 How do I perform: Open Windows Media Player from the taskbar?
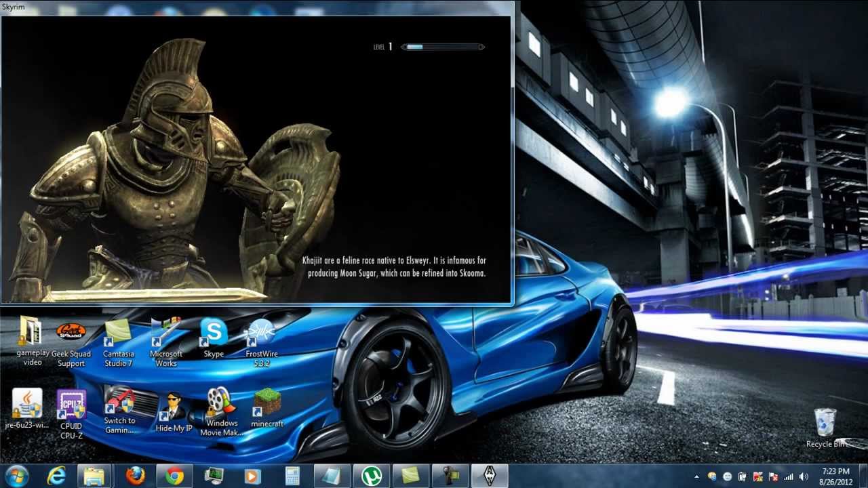(x=253, y=476)
